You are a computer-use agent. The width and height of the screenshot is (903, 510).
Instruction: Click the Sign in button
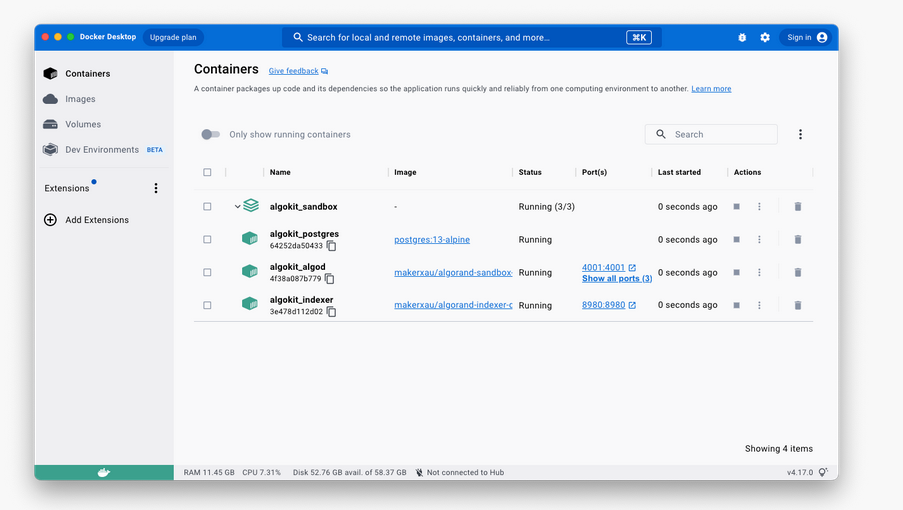806,37
